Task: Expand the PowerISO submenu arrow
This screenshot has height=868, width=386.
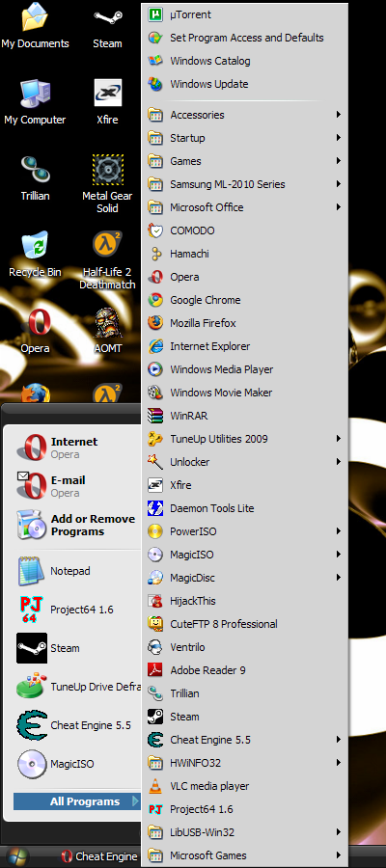Action: 338,531
